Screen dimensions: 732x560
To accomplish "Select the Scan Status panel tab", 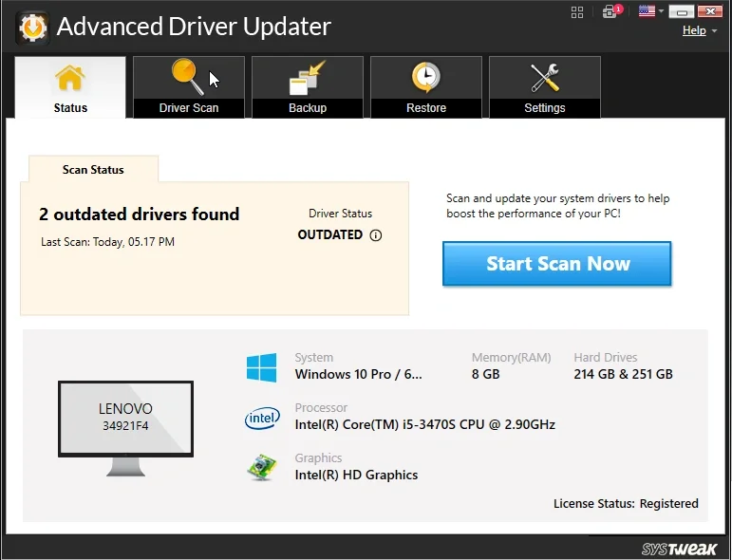I will [93, 169].
